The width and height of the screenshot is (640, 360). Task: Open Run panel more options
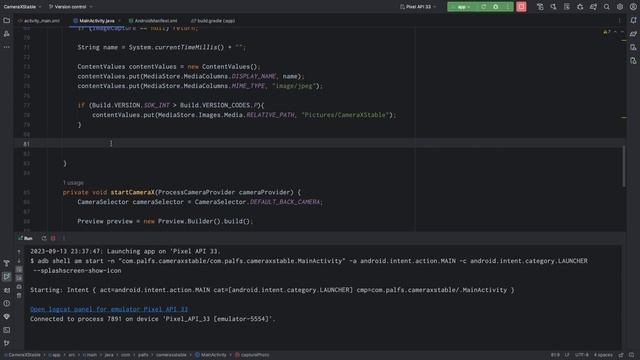point(63,238)
